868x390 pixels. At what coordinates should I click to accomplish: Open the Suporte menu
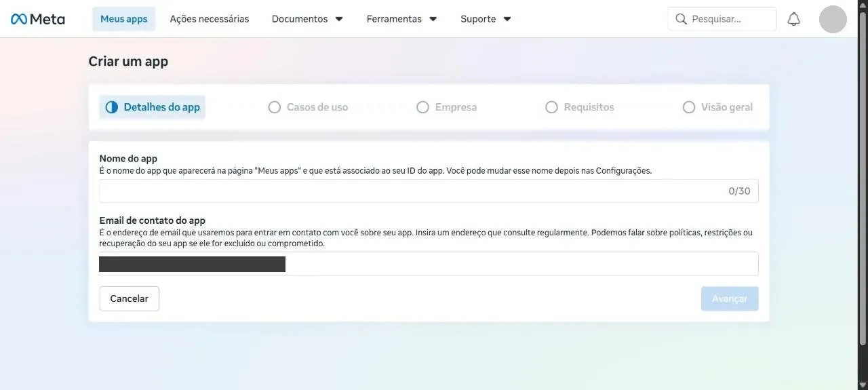486,19
